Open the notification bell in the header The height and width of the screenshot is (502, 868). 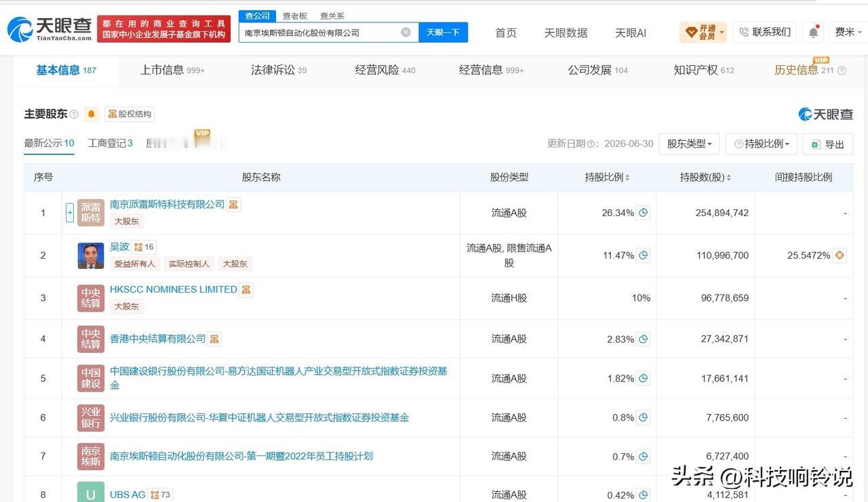pyautogui.click(x=813, y=32)
